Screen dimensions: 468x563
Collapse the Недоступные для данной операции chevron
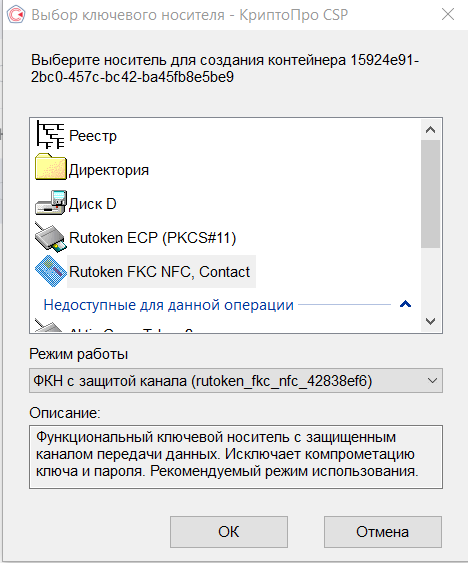click(406, 304)
